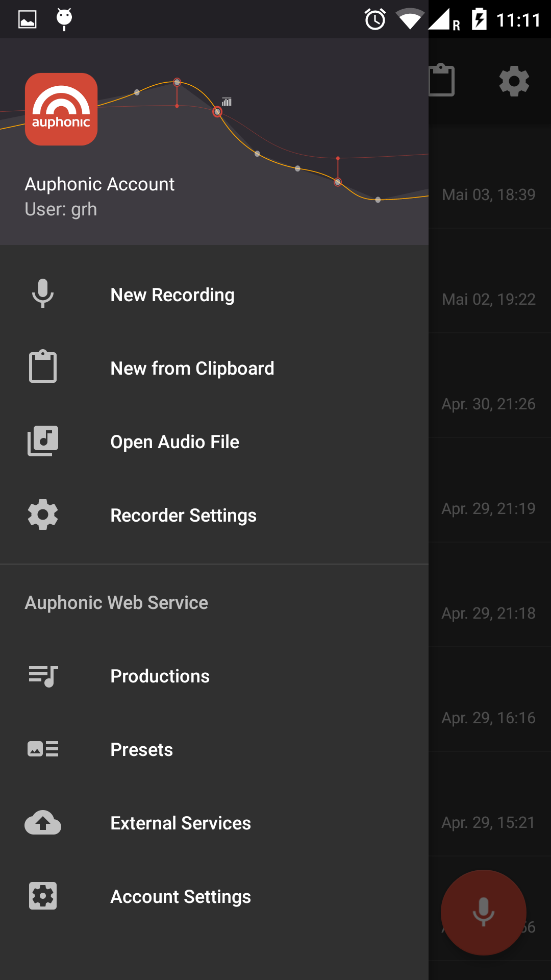Tap the Productions playlist icon
Screen dimensions: 551x980
point(43,676)
